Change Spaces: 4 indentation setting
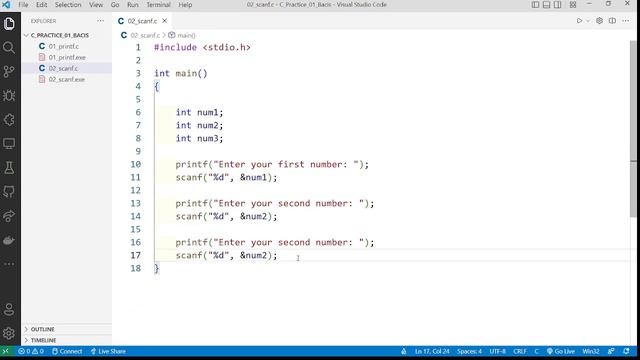The height and width of the screenshot is (360, 640). point(469,351)
